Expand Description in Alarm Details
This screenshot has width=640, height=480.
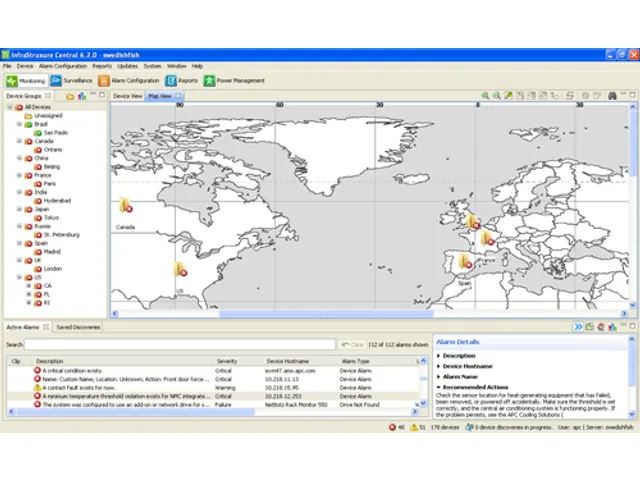point(439,356)
